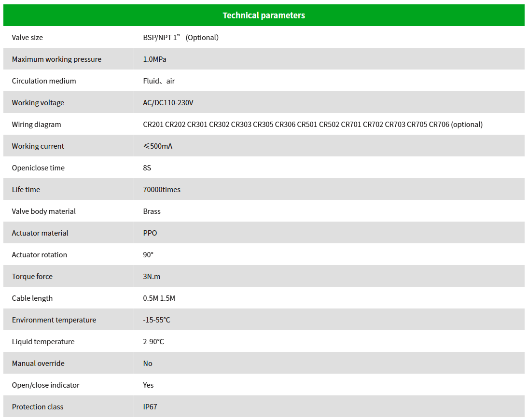Select the 90° actuator rotation value
The width and height of the screenshot is (528, 420).
[148, 255]
